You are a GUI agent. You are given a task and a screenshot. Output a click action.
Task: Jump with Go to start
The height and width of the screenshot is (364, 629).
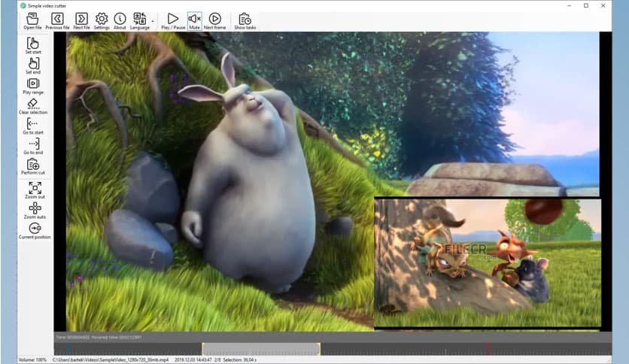33,126
